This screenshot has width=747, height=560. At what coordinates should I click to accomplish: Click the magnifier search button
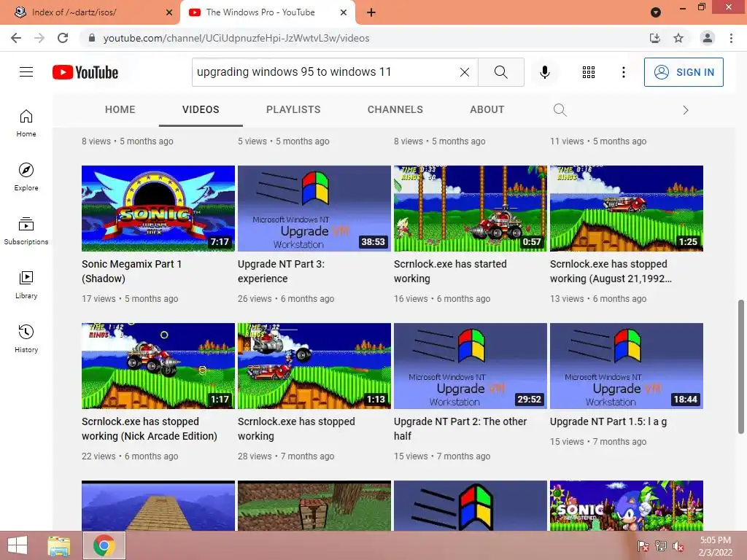pos(500,72)
